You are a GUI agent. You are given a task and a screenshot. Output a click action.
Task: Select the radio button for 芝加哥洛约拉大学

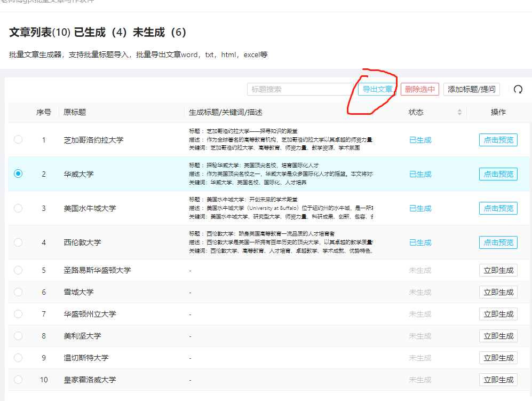(18, 139)
